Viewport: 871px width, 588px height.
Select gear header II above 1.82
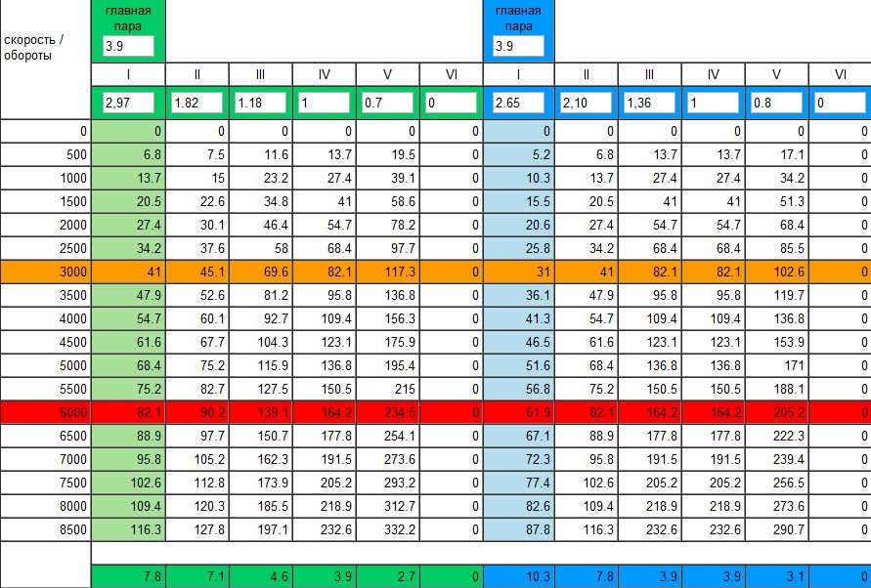click(197, 74)
